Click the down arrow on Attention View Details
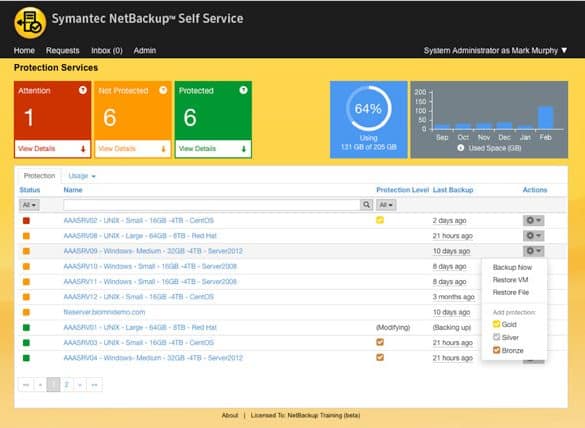Viewport: 585px width, 428px height. tap(83, 149)
